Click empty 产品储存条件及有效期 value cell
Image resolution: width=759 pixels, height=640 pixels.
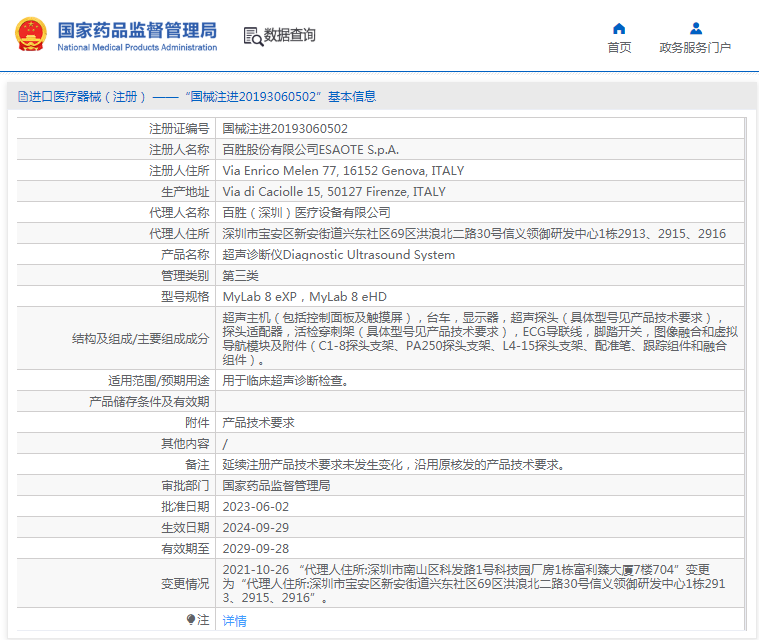coord(480,401)
